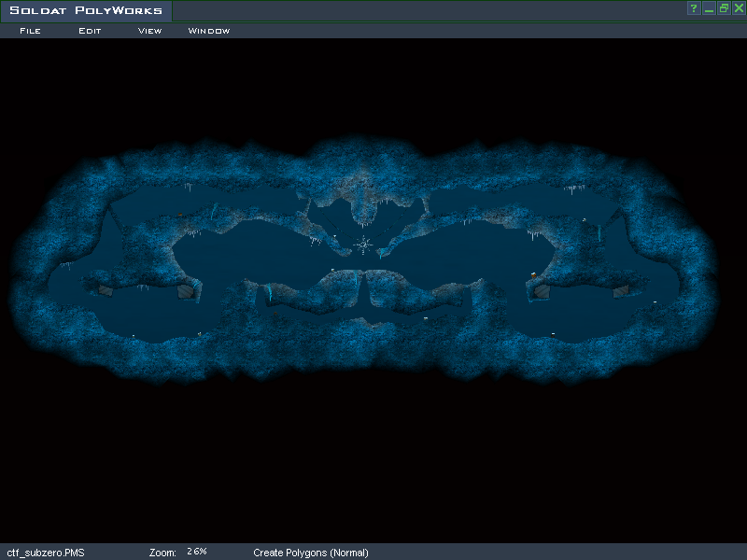Close the Soldat PolyWorks editor
This screenshot has width=747, height=560.
click(739, 8)
